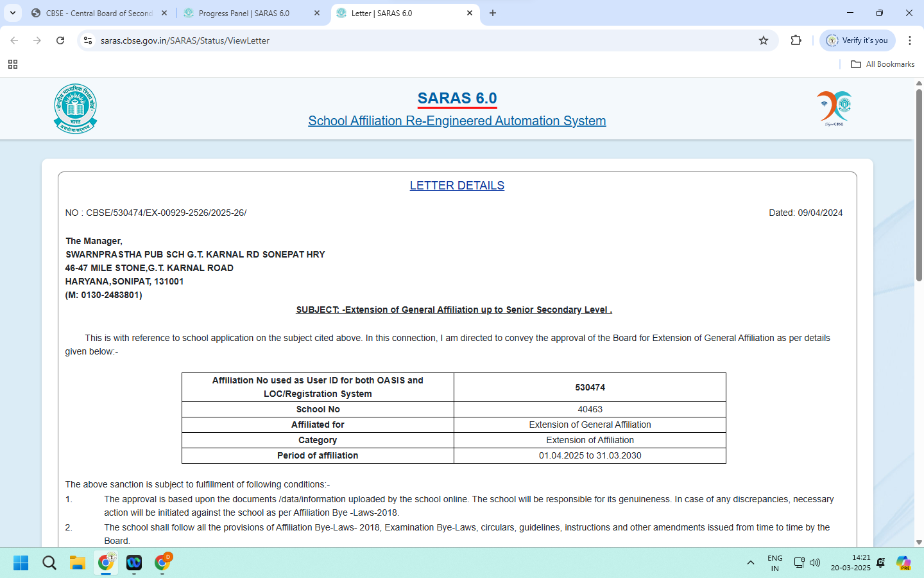Click the CBSE logo in page header
The height and width of the screenshot is (578, 924).
click(x=76, y=109)
